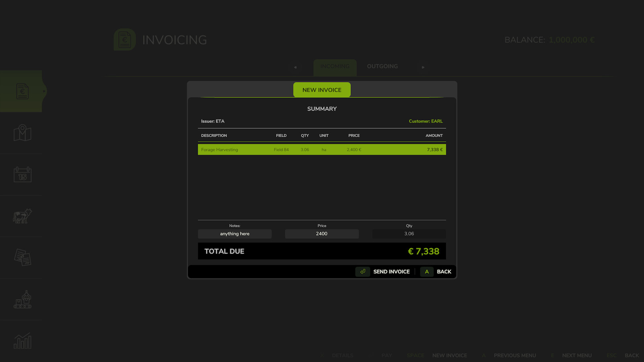Click the NEW INVOICE header button

click(322, 90)
